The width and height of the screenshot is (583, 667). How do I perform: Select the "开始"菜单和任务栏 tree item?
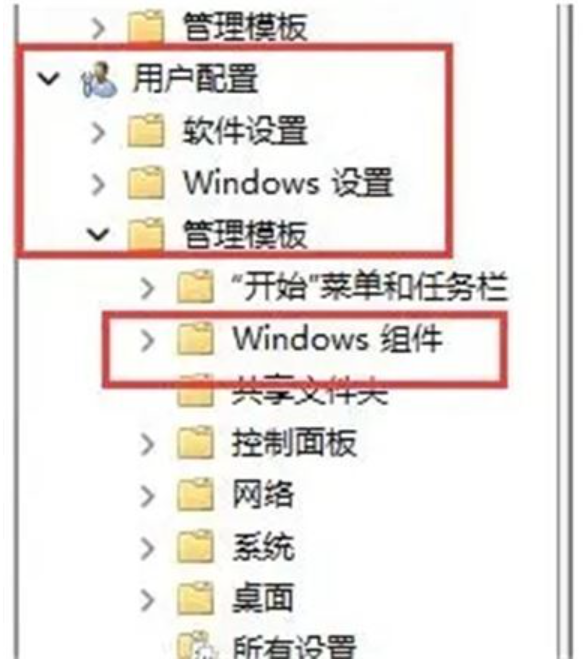(x=370, y=287)
